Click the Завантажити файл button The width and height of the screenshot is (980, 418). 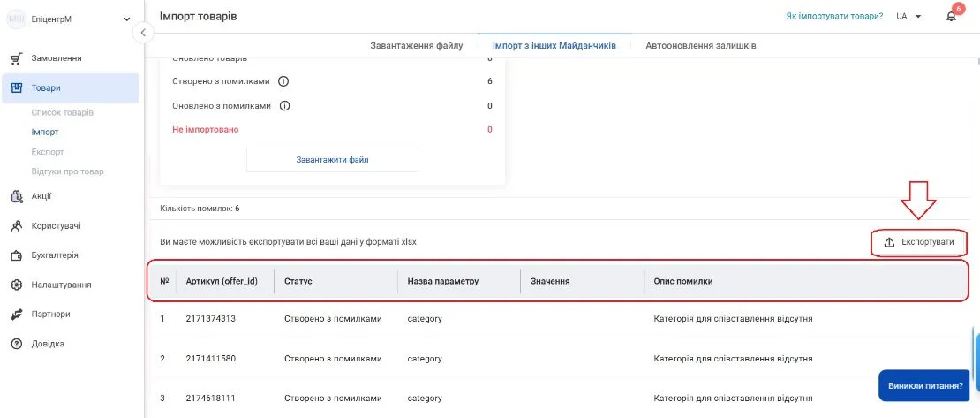(332, 160)
